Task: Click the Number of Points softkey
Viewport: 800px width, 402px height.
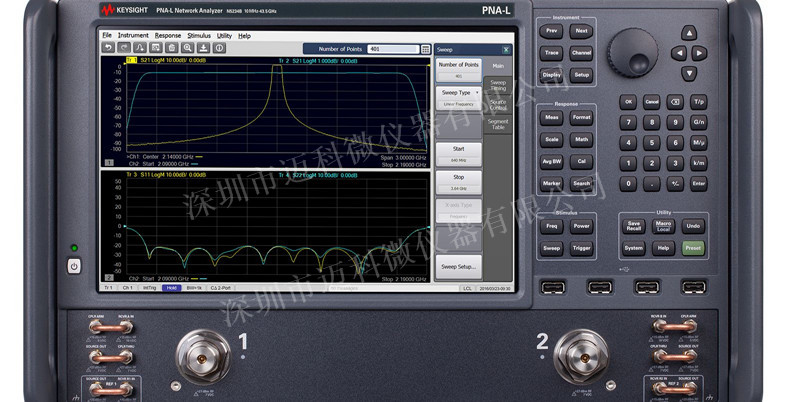Action: (459, 70)
